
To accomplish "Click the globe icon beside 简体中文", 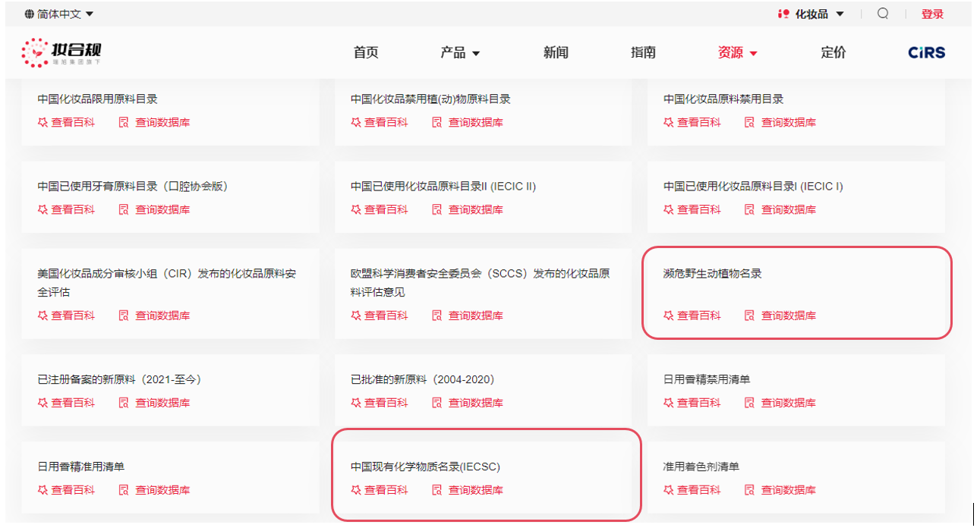I will point(28,13).
